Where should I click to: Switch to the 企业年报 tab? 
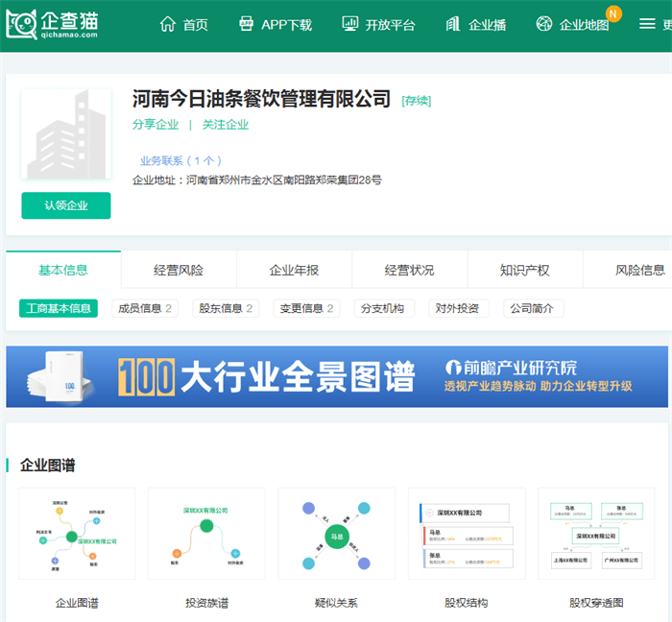294,270
